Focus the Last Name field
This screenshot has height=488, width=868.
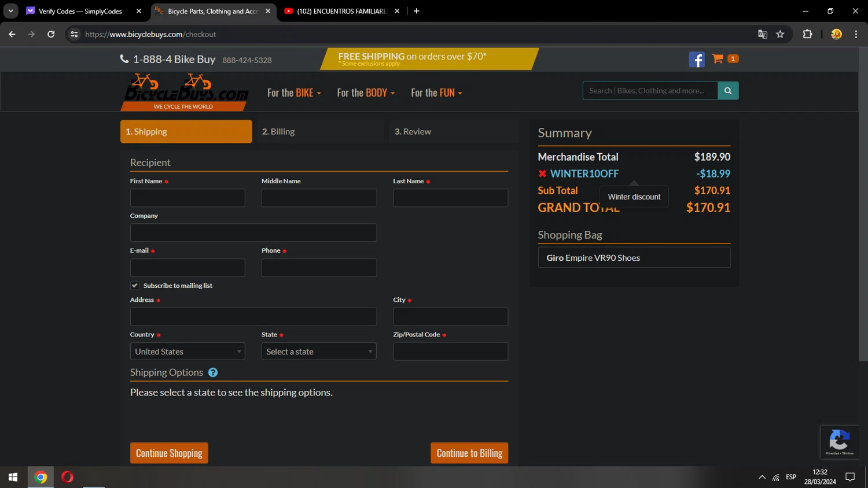(x=451, y=198)
